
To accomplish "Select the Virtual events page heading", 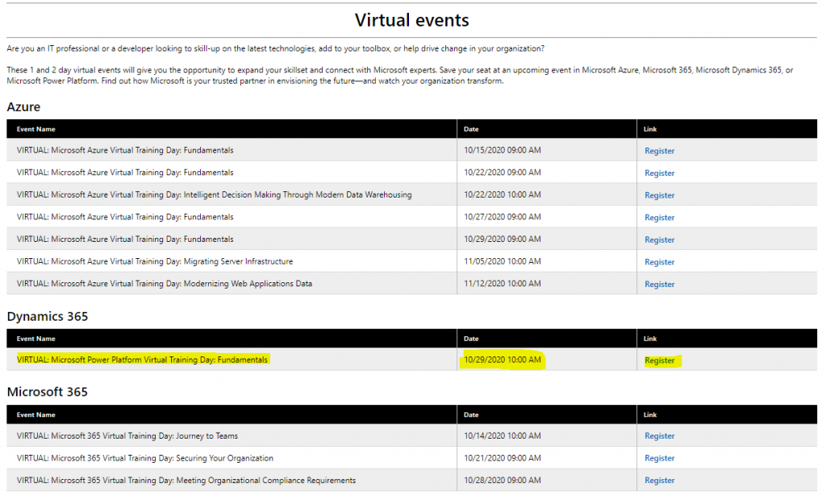I will (411, 20).
